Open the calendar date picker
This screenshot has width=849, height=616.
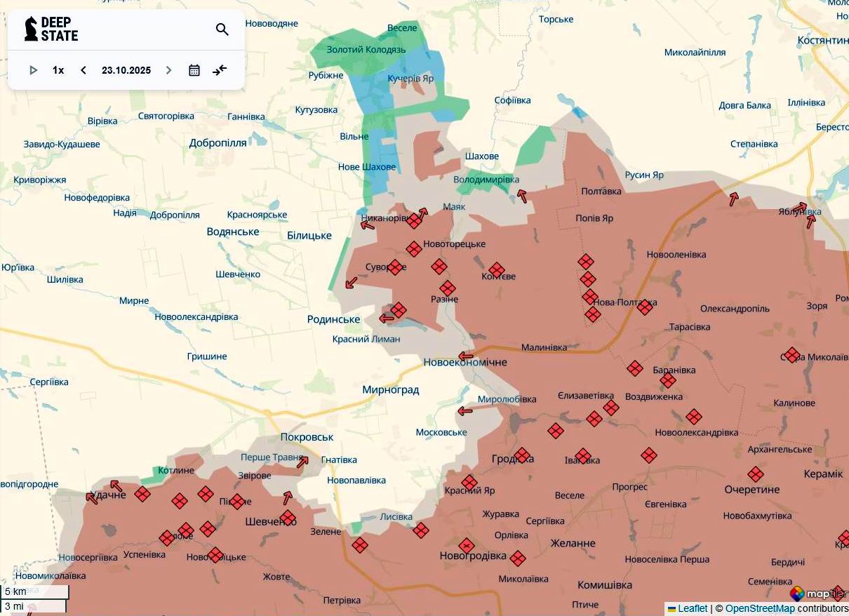[194, 70]
